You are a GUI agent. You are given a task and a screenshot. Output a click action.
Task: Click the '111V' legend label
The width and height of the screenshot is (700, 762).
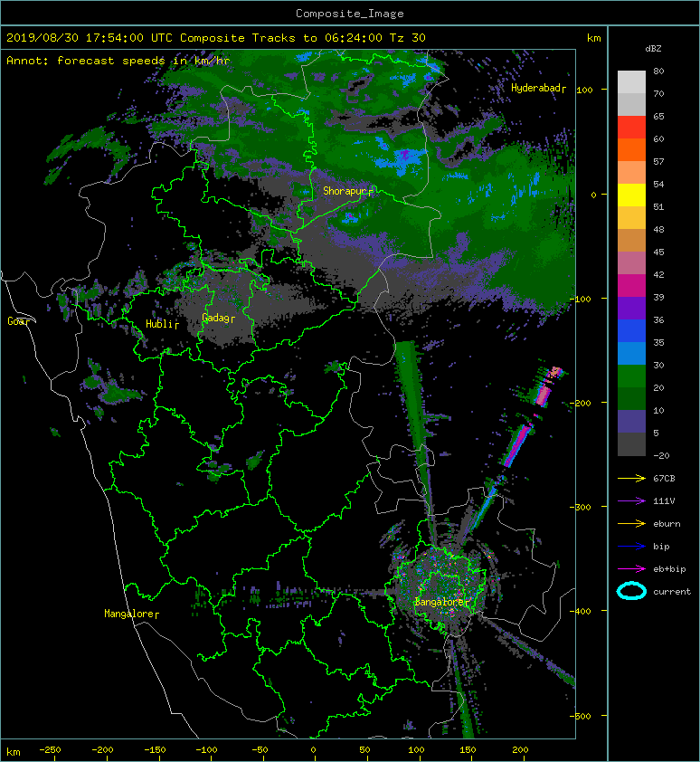point(664,501)
